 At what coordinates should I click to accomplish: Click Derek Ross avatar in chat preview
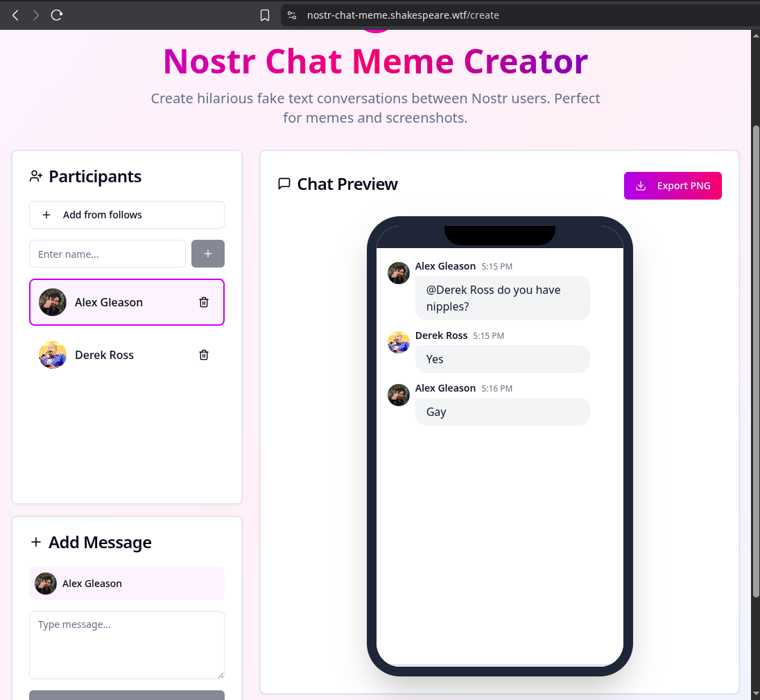coord(399,342)
